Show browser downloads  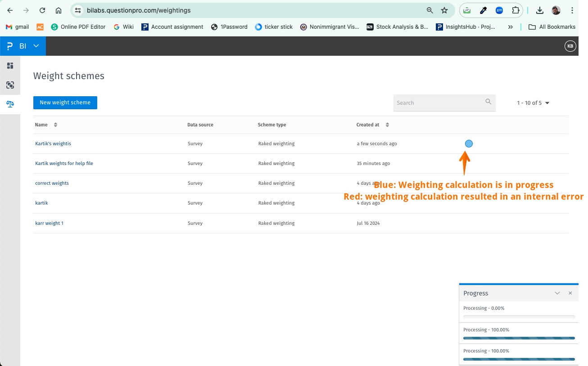pyautogui.click(x=540, y=10)
